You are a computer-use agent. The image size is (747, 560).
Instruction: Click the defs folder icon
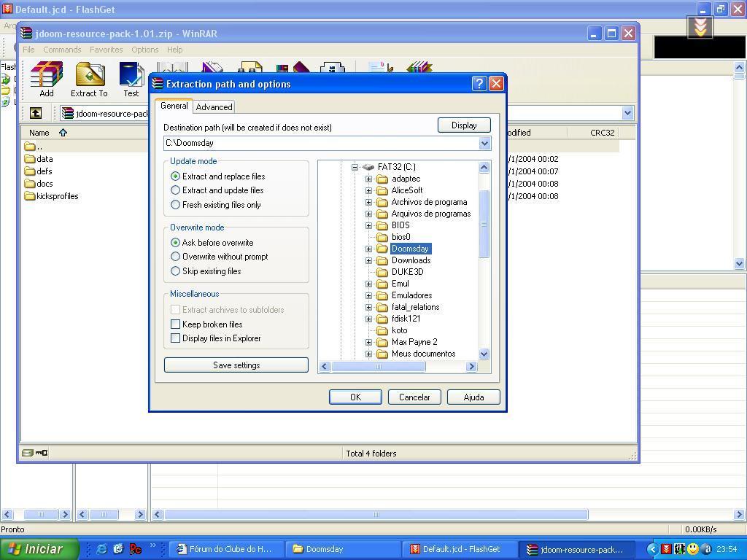point(30,171)
